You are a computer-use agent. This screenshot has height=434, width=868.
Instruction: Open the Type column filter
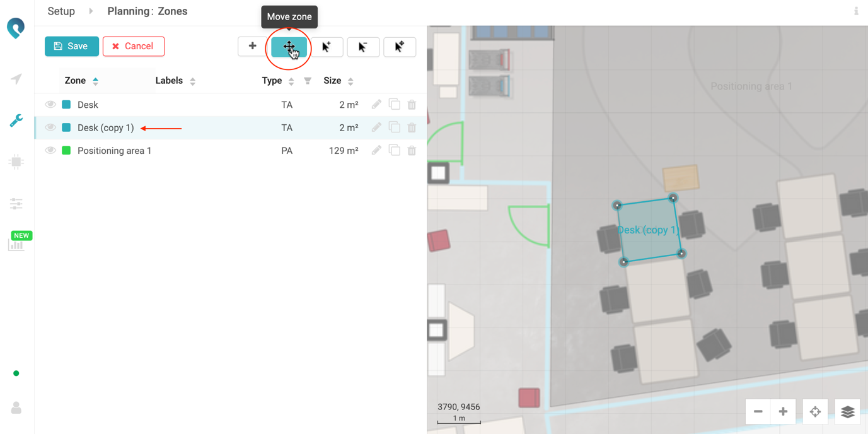[x=308, y=81]
